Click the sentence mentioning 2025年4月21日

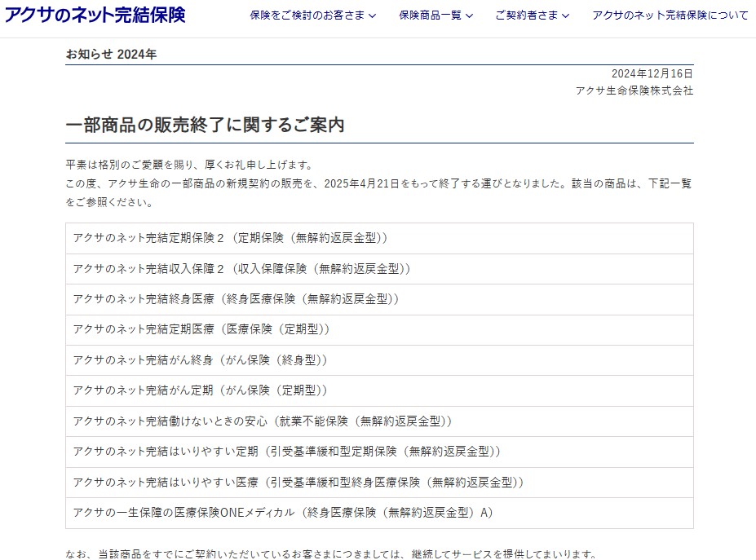pos(379,192)
